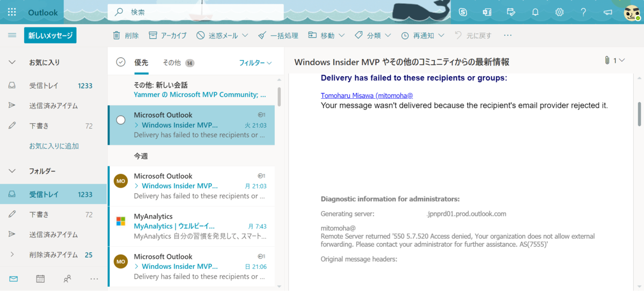Click the Sweep (一括処理) button
Viewport: 644px width, 291px height.
click(278, 35)
